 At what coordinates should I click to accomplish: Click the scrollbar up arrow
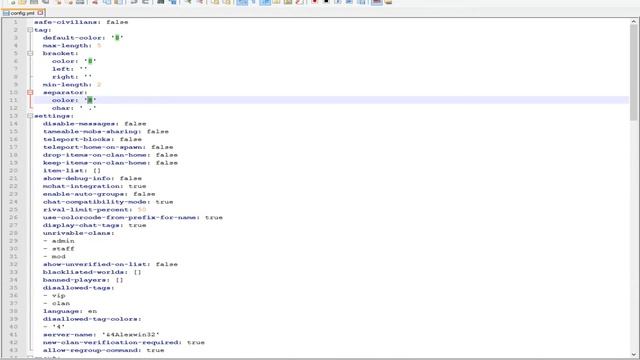pyautogui.click(x=634, y=22)
